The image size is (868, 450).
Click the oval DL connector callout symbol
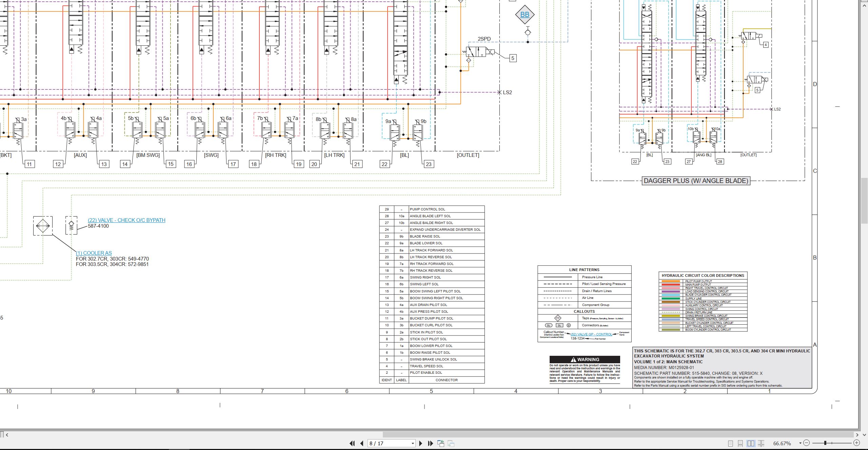(548, 325)
